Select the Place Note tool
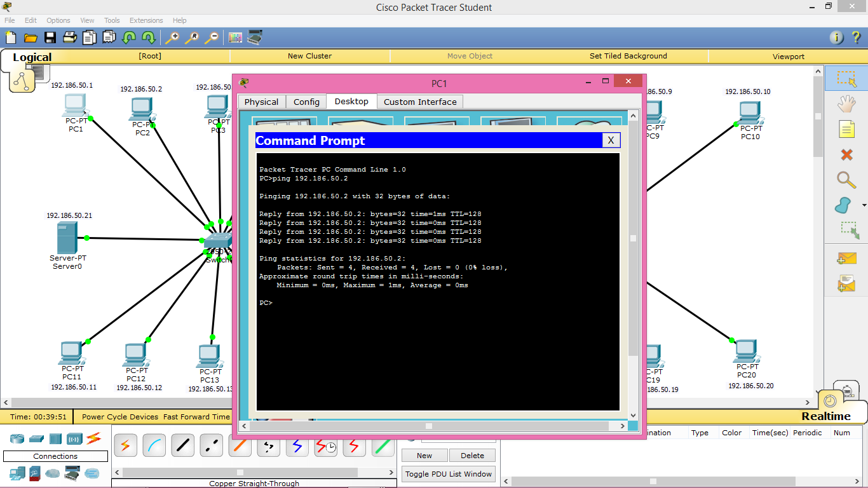This screenshot has height=488, width=868. pyautogui.click(x=847, y=128)
